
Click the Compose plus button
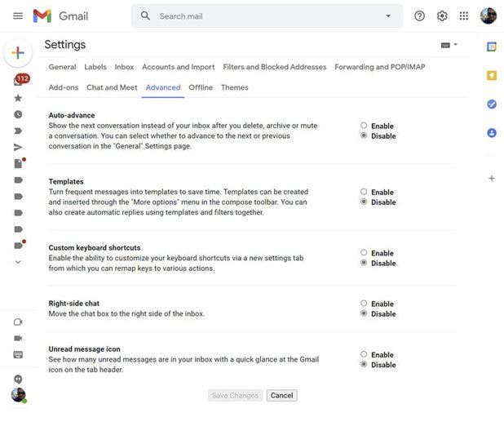coord(18,53)
